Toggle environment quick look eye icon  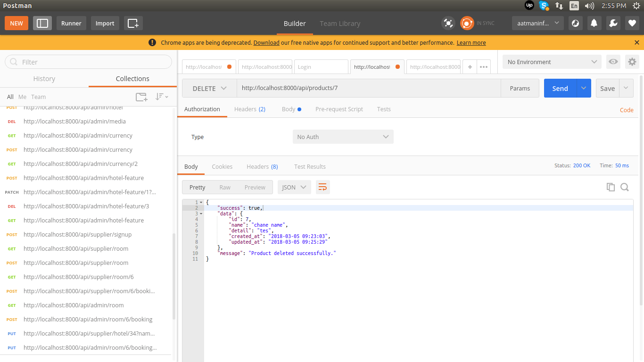coord(613,62)
